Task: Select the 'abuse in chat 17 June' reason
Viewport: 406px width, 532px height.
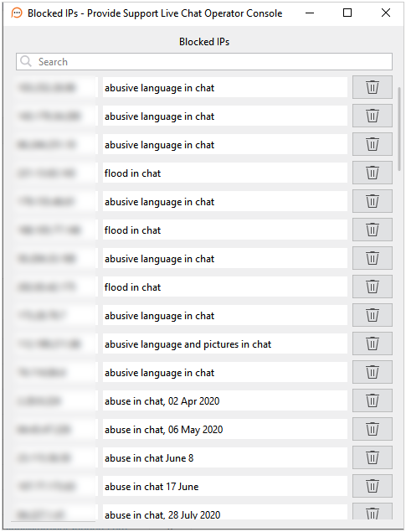Action: coord(225,486)
